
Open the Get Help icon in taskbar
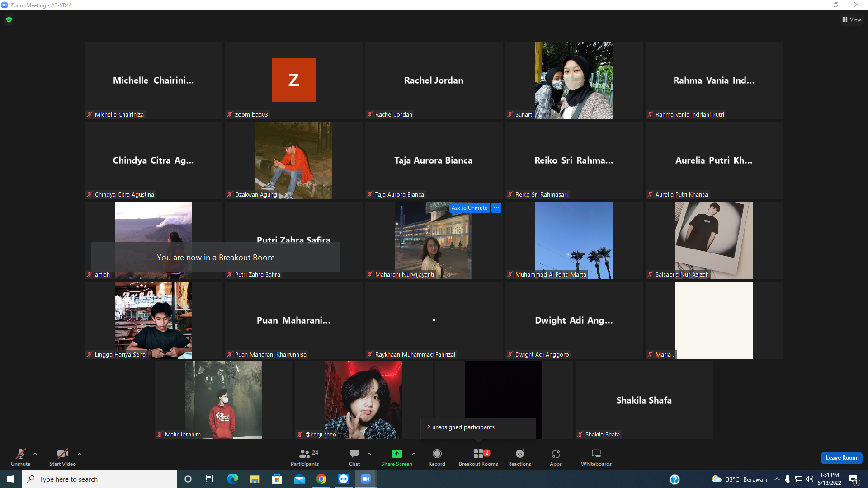click(675, 479)
